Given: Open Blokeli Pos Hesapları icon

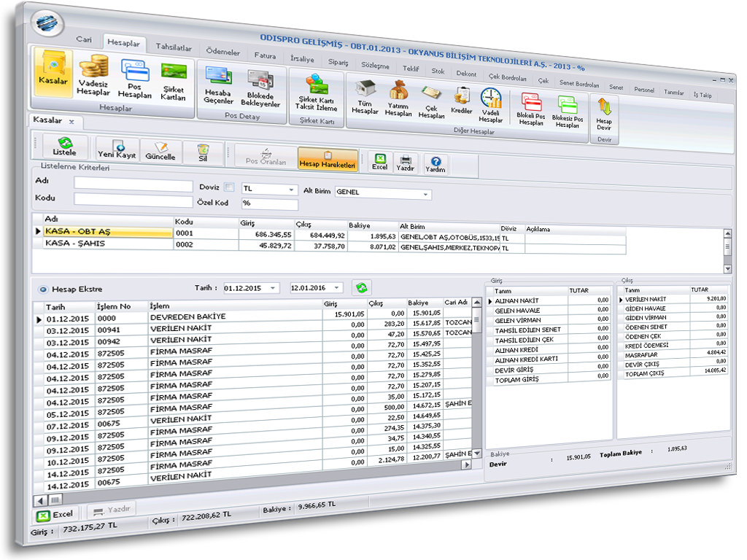Looking at the screenshot, I should pos(531,109).
